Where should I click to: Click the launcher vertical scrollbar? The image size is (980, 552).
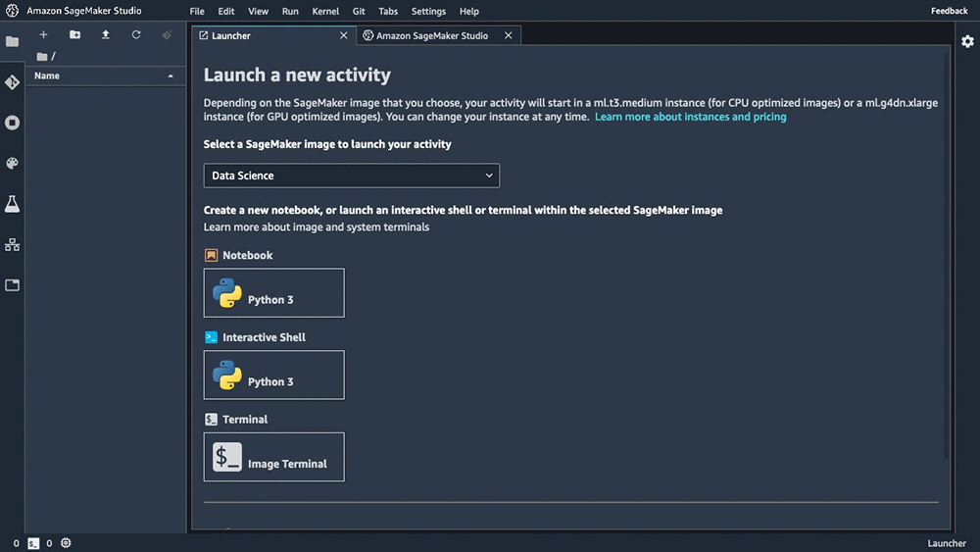pos(947,256)
